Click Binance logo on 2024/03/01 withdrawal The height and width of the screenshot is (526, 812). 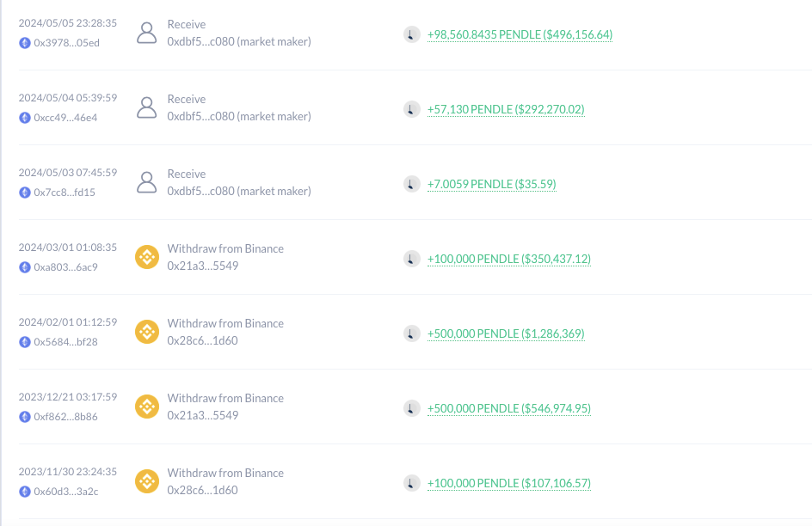click(147, 257)
